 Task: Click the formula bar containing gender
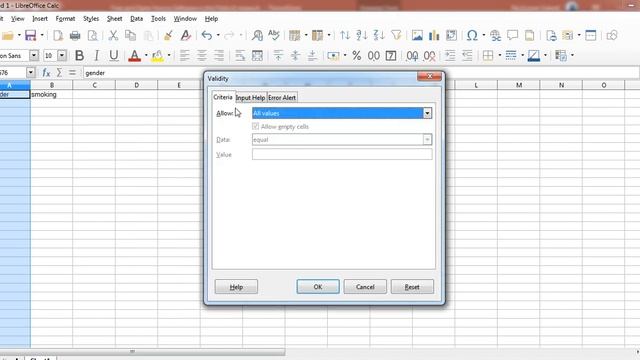tap(360, 73)
